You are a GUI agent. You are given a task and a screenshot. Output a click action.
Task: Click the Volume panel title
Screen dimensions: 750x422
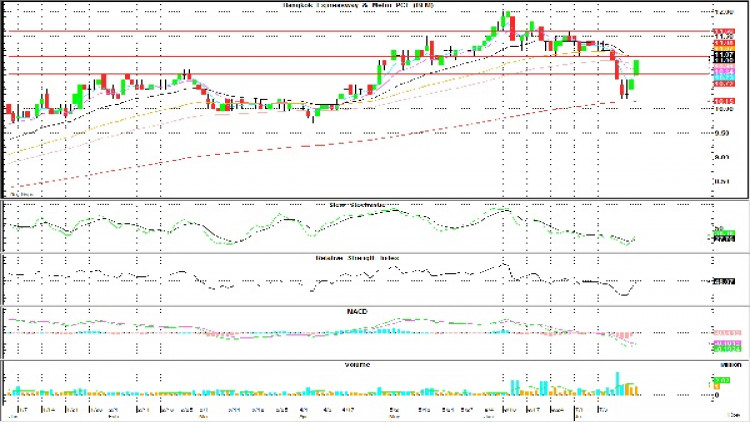point(357,365)
